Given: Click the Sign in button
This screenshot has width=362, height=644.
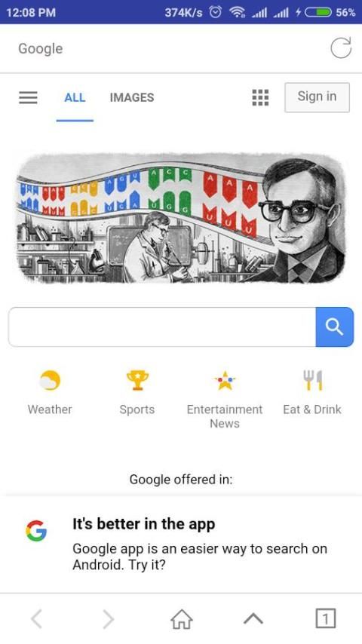Looking at the screenshot, I should click(x=317, y=97).
